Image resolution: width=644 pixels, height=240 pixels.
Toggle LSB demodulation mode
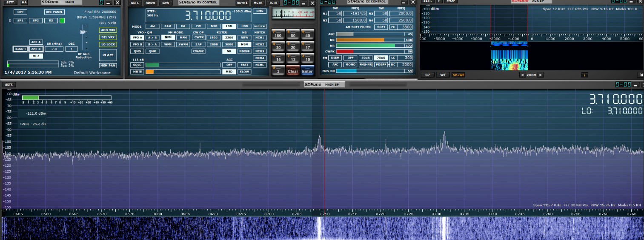tap(229, 26)
